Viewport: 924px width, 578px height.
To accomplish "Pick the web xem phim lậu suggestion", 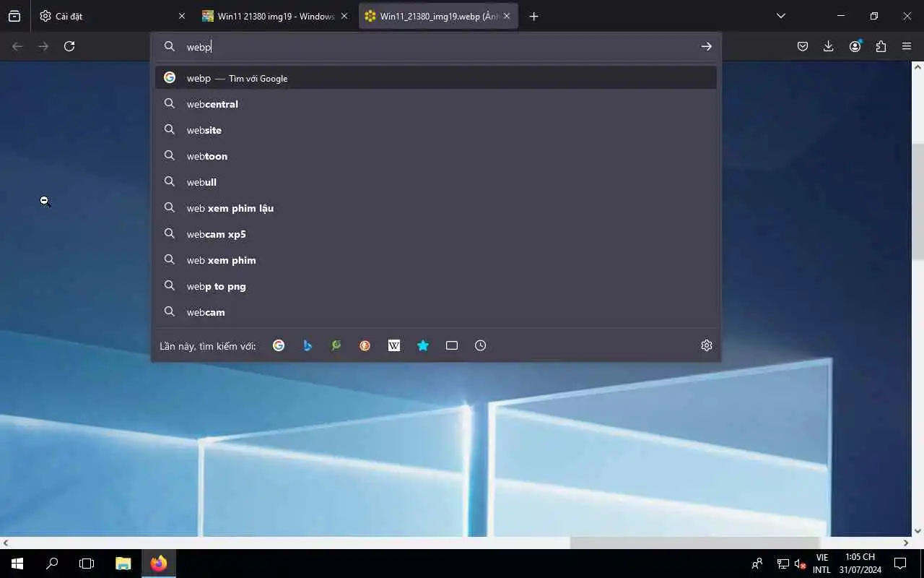I will [x=436, y=208].
